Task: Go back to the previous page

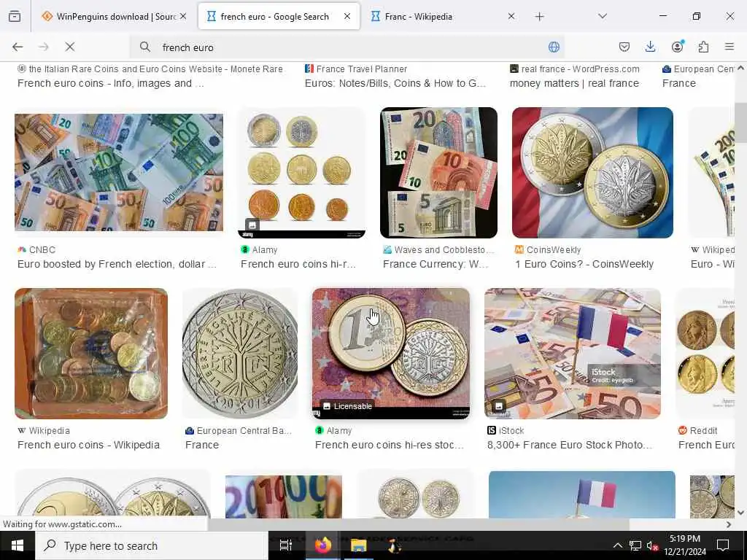Action: pyautogui.click(x=18, y=47)
